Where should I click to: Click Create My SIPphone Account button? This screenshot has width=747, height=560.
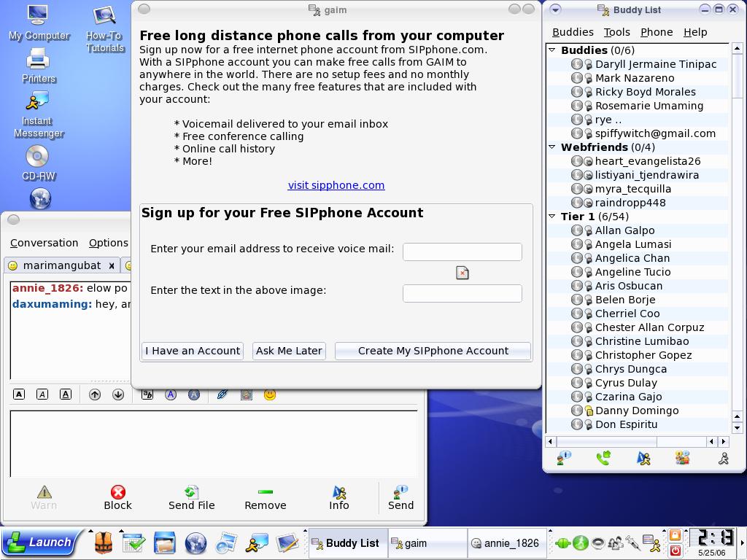coord(433,351)
